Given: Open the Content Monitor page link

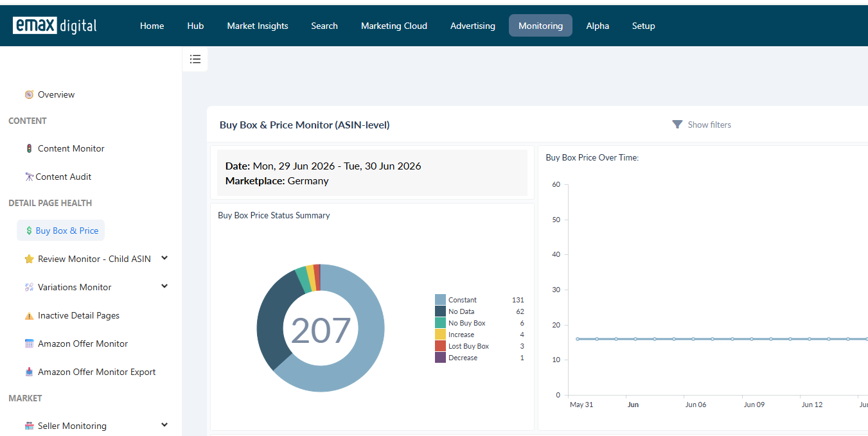Looking at the screenshot, I should [71, 148].
